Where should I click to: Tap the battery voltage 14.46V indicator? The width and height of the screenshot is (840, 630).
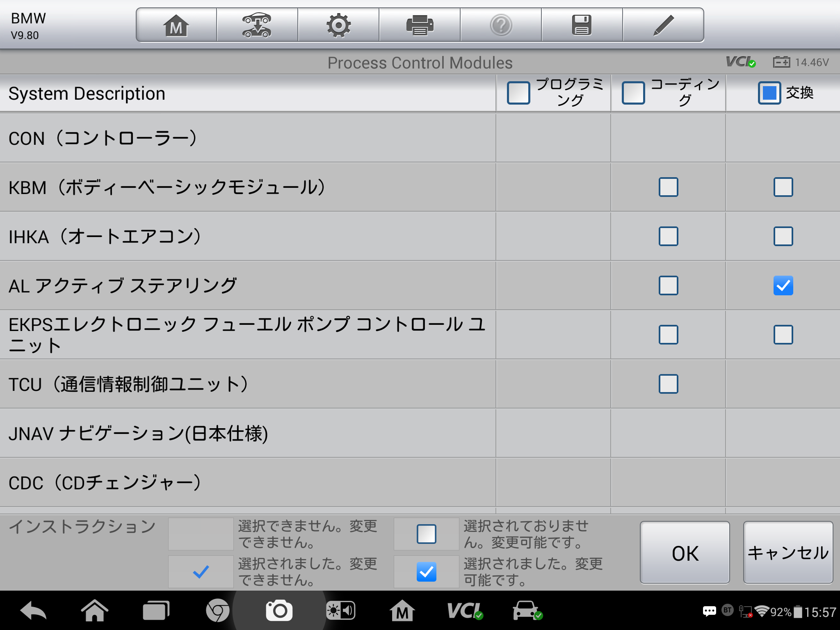(x=801, y=62)
